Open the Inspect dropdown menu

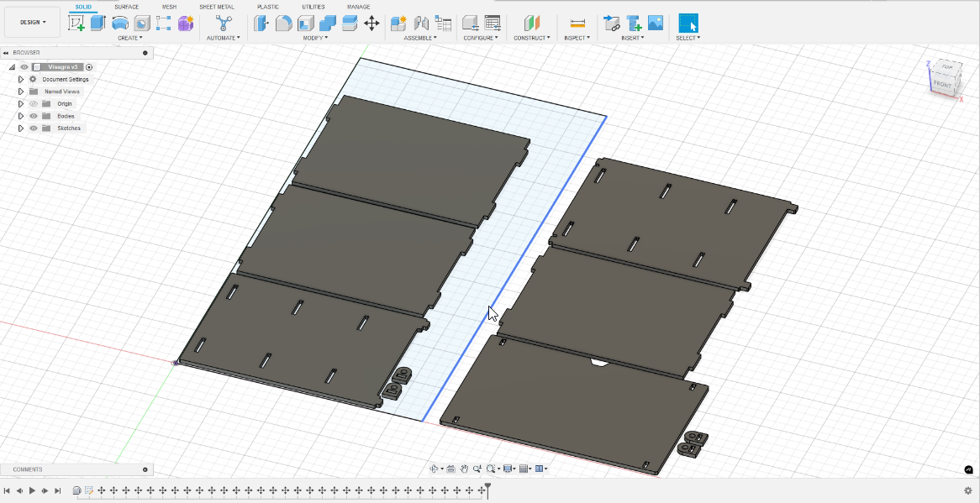click(x=577, y=38)
